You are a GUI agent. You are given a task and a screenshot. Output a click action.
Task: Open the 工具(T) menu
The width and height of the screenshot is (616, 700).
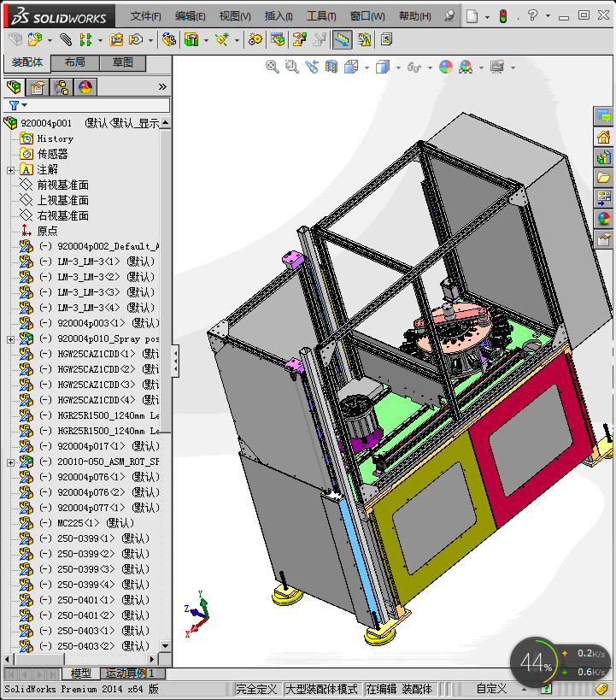[x=321, y=16]
